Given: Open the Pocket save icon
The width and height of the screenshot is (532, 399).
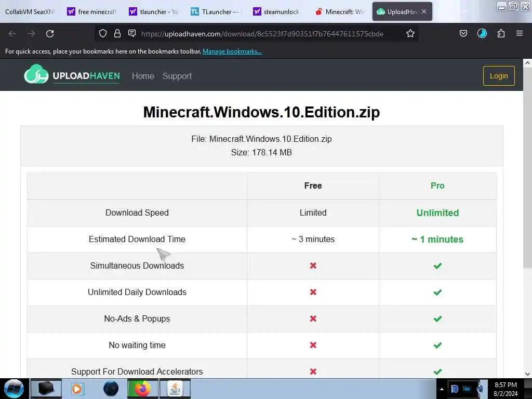Looking at the screenshot, I should tap(463, 33).
